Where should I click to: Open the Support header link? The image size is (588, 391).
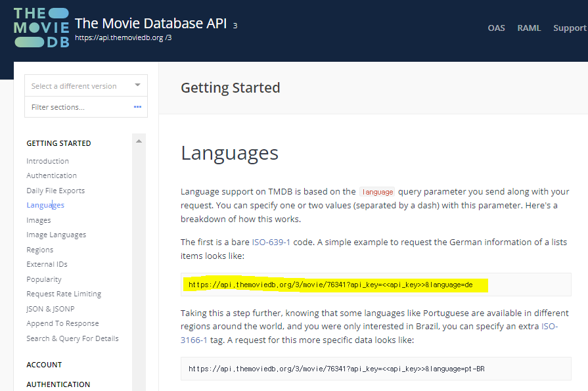point(570,28)
